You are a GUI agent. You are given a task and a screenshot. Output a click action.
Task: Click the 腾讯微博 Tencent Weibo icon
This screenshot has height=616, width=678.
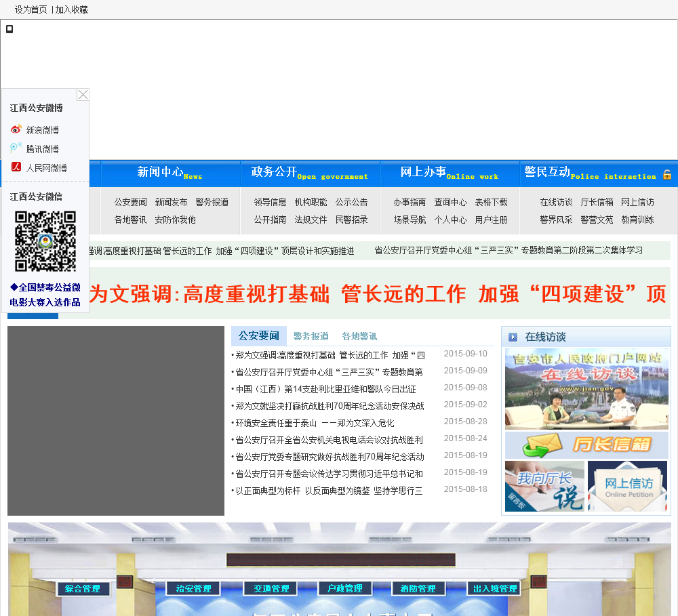click(16, 148)
